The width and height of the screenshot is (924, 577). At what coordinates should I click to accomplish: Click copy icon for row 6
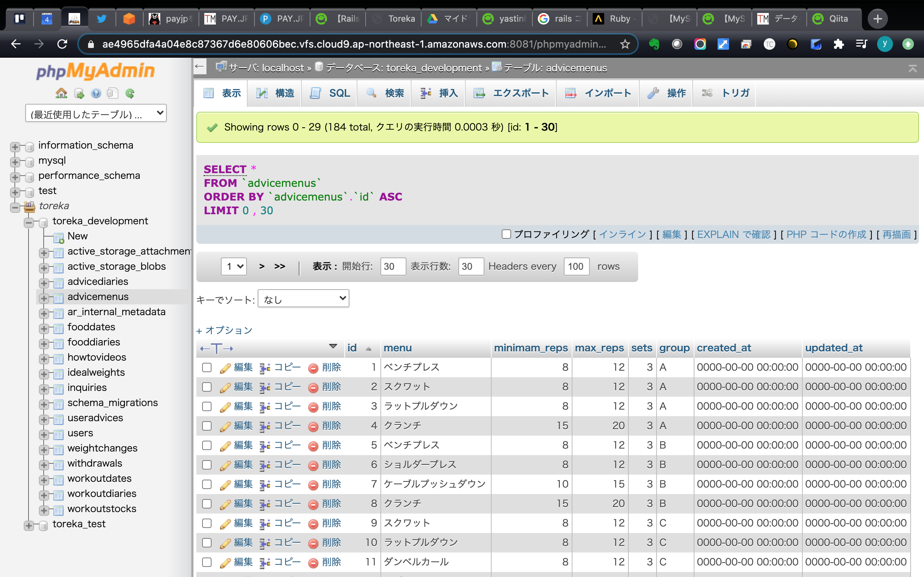pos(265,465)
